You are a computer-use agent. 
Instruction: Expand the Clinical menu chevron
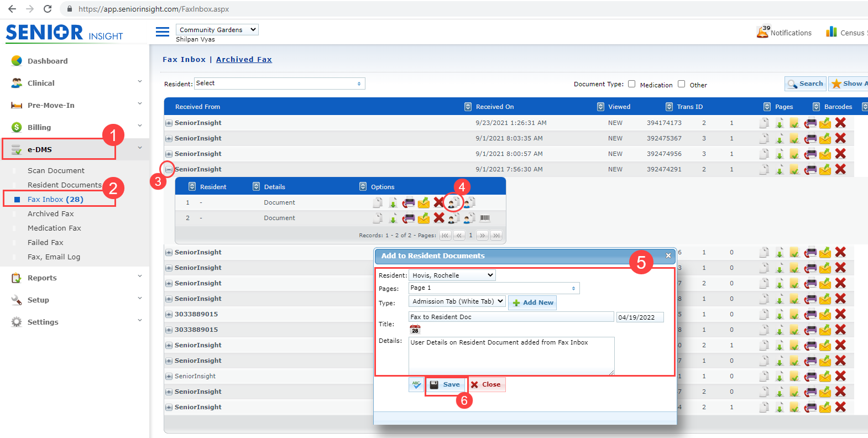point(140,82)
